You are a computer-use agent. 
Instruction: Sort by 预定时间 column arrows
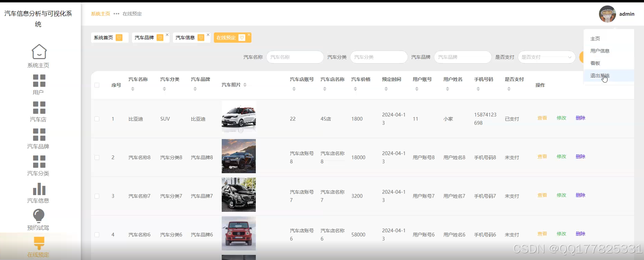click(x=386, y=89)
